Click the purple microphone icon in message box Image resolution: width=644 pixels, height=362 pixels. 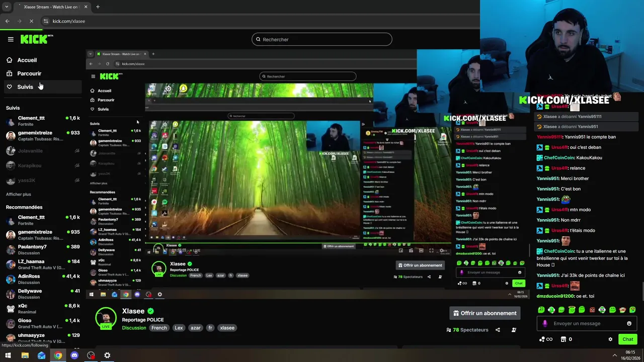pyautogui.click(x=544, y=323)
